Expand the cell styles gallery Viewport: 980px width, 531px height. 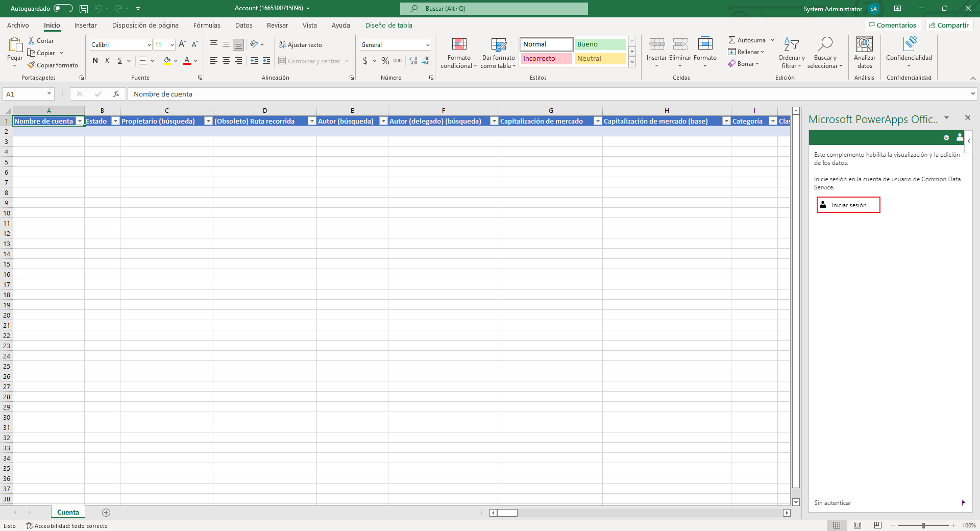pyautogui.click(x=632, y=62)
